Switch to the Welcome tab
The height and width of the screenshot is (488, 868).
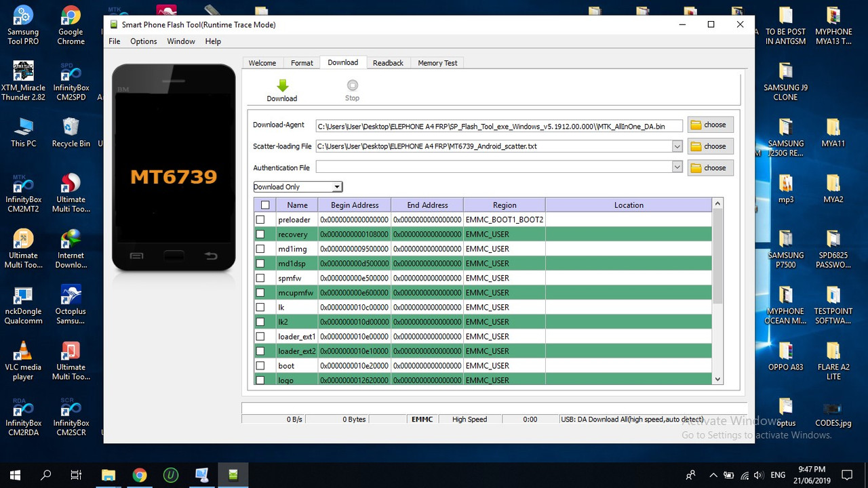(262, 63)
